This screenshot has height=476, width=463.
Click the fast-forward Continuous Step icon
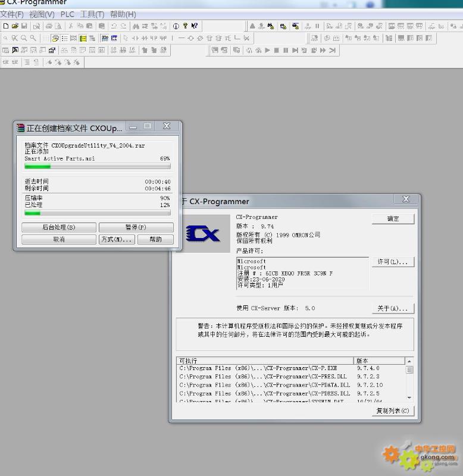coord(323,50)
